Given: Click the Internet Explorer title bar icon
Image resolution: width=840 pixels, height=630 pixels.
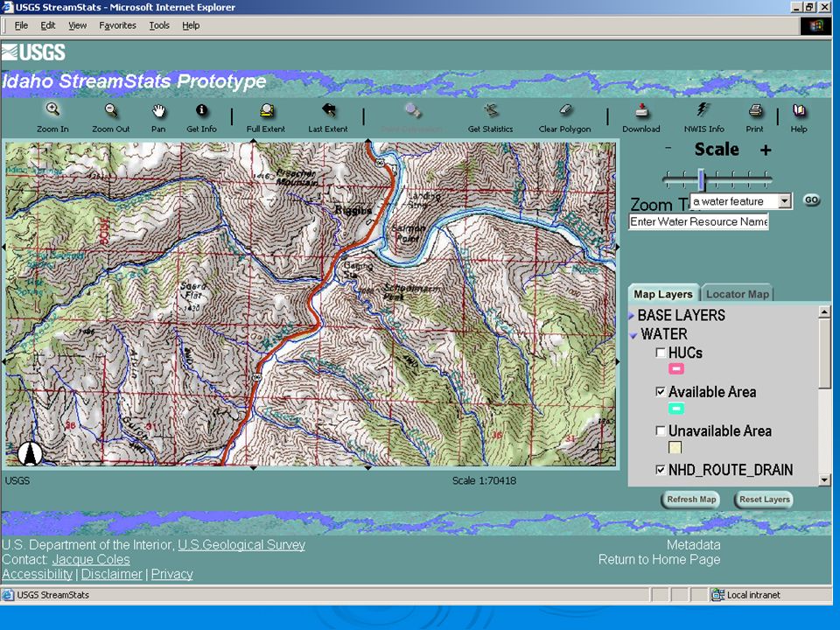Looking at the screenshot, I should (8, 7).
